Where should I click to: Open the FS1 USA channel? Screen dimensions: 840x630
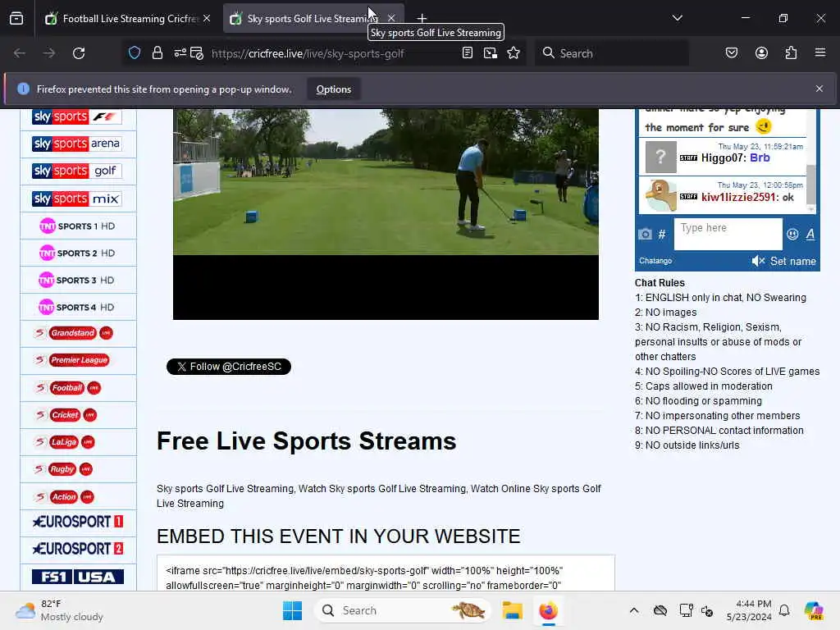pos(78,577)
